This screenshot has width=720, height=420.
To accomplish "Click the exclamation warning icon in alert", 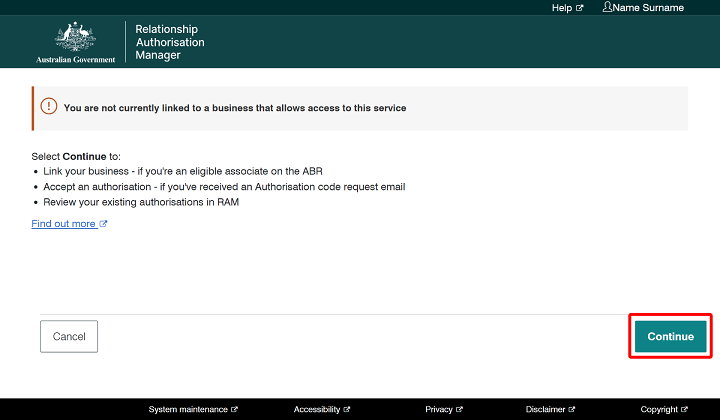I will coord(49,106).
